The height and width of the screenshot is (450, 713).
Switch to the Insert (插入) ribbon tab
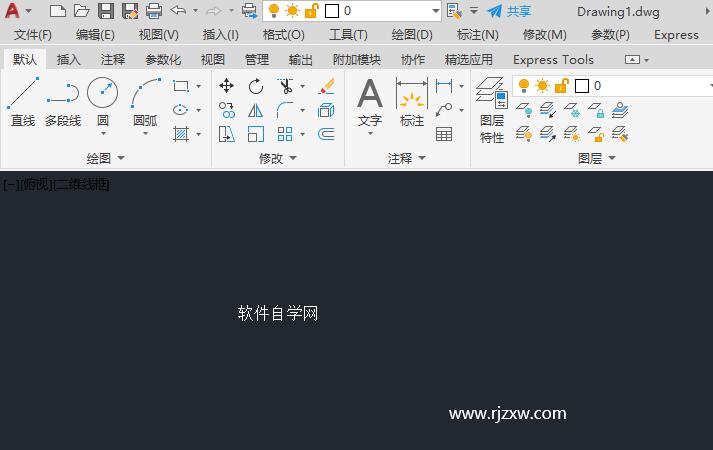tap(69, 60)
